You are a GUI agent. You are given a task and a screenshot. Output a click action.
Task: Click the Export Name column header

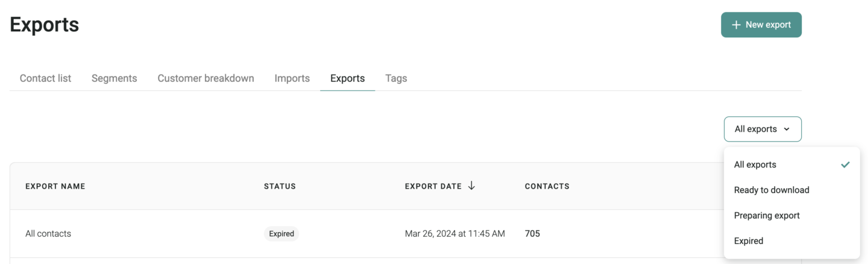[x=55, y=186]
